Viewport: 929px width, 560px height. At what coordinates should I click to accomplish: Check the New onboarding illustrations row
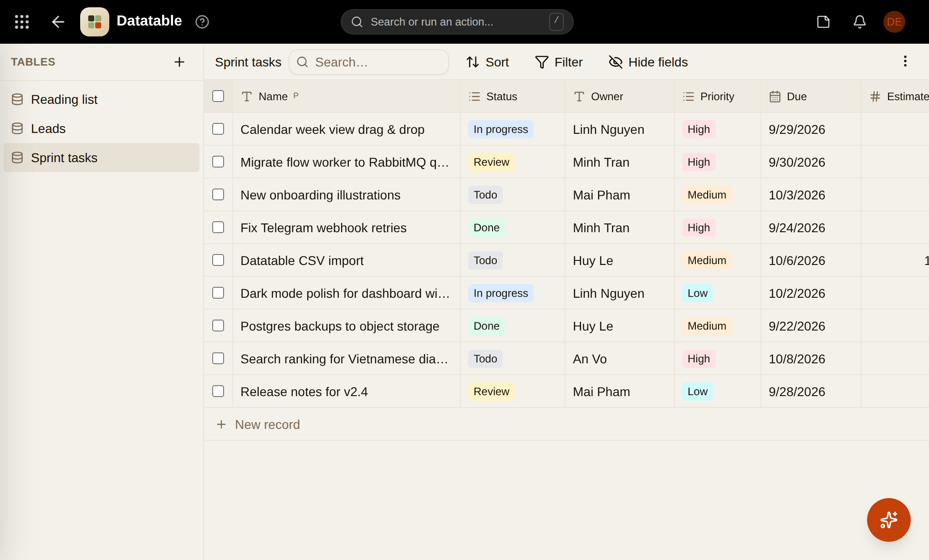[218, 194]
